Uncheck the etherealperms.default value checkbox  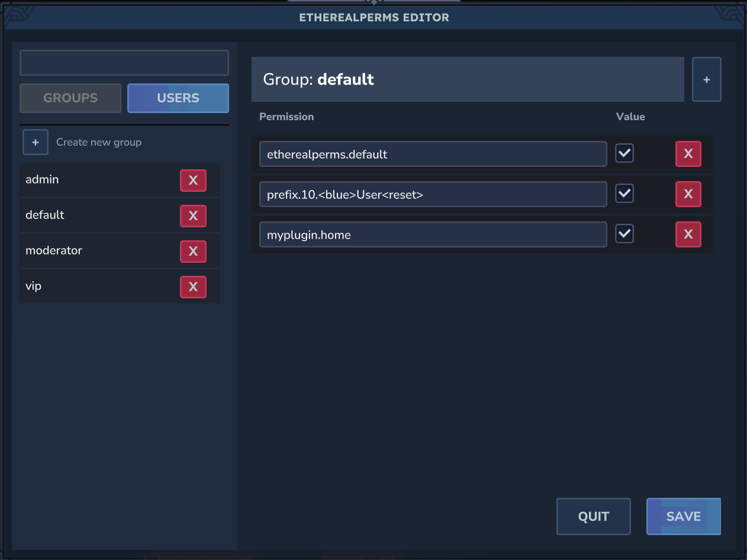[x=624, y=153]
